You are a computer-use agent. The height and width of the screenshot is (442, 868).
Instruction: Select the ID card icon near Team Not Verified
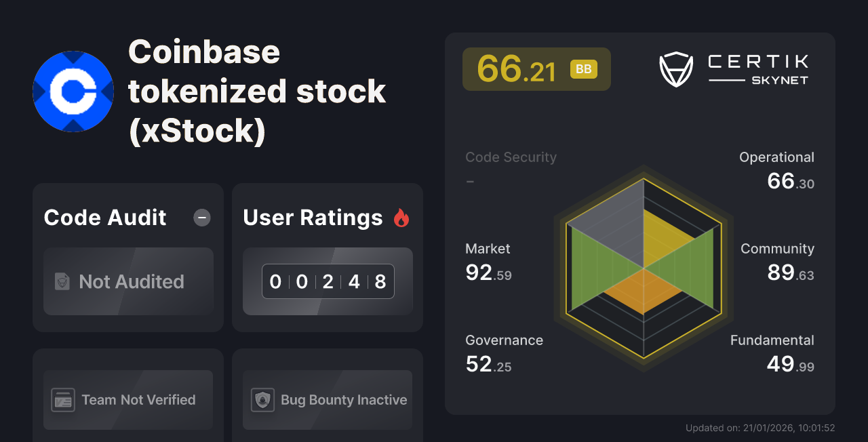tap(63, 400)
